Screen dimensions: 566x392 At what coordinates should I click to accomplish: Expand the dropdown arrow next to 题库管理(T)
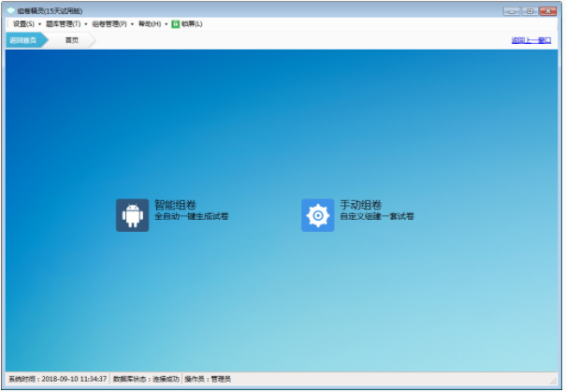tap(86, 24)
